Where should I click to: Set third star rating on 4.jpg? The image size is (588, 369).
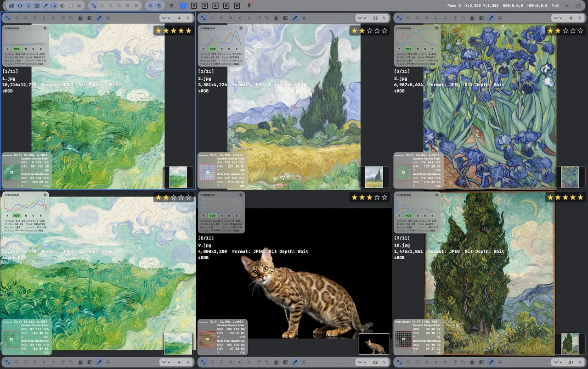(x=174, y=197)
